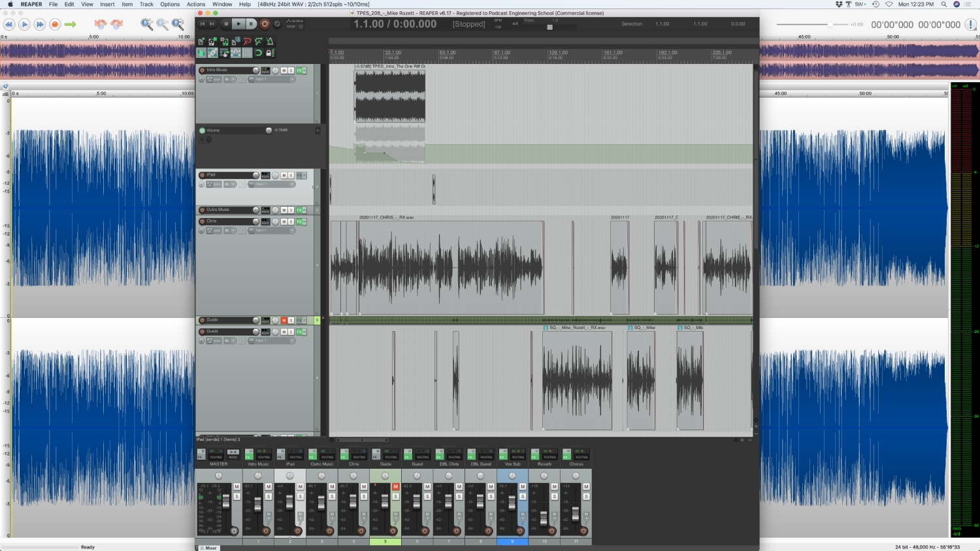Click Routing button on Reverb mixer channel
Image resolution: width=980 pixels, height=551 pixels.
(549, 457)
